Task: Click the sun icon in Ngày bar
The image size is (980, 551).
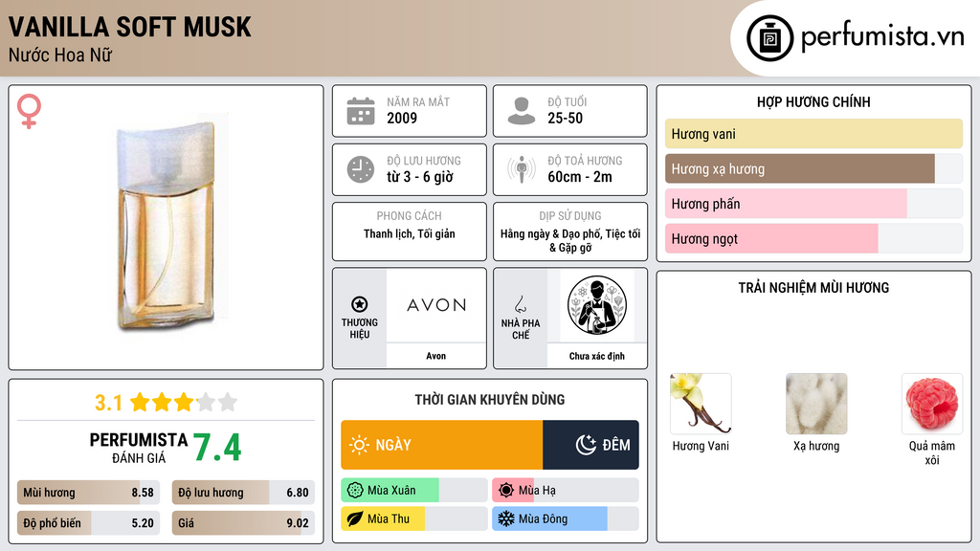Action: pos(360,445)
